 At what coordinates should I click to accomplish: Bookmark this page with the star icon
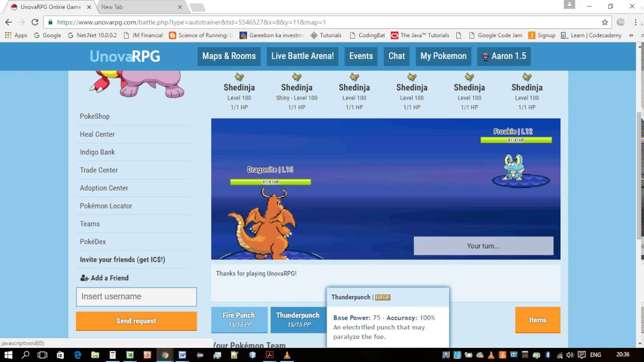(x=605, y=22)
